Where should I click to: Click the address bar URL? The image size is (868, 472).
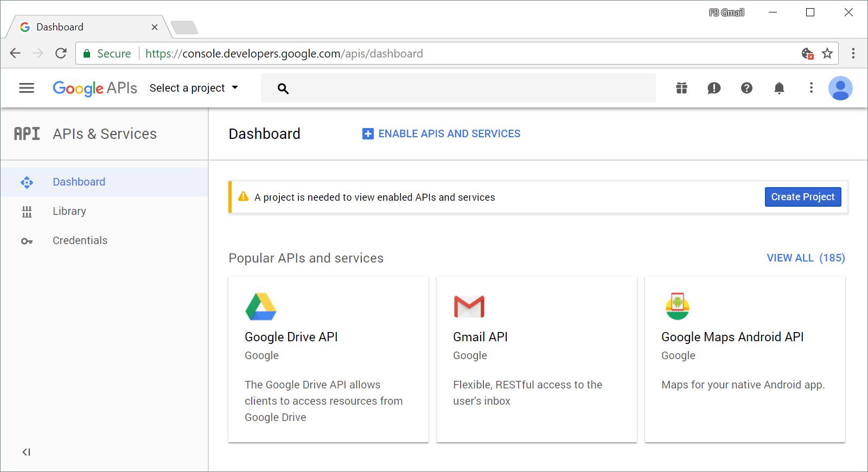[284, 53]
